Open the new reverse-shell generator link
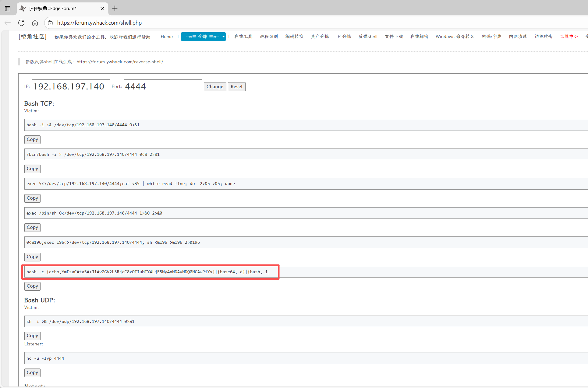The height and width of the screenshot is (388, 588). (120, 62)
